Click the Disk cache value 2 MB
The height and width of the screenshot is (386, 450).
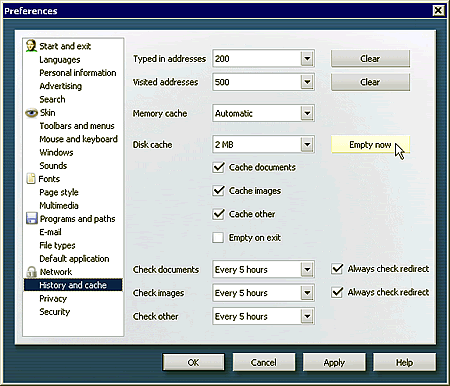(x=224, y=145)
